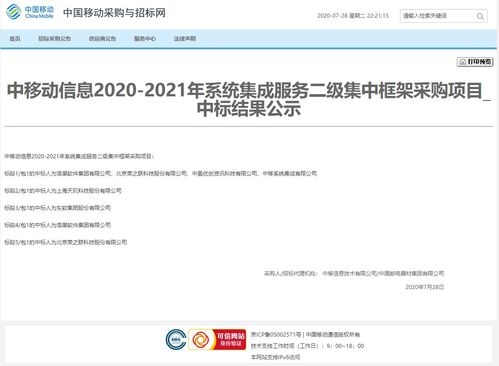
Task: Click the China Mobile logo
Action: [x=30, y=12]
